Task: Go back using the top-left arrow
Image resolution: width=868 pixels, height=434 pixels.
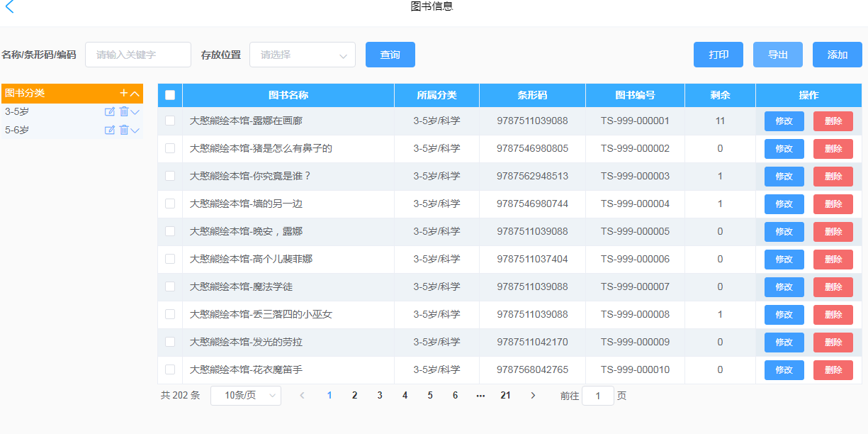Action: coord(9,7)
